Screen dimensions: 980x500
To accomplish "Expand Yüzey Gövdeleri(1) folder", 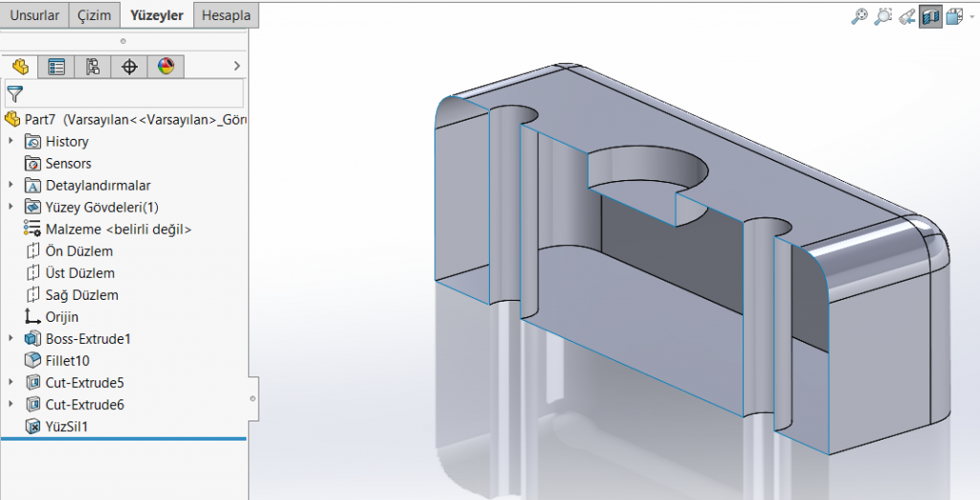I will [11, 207].
